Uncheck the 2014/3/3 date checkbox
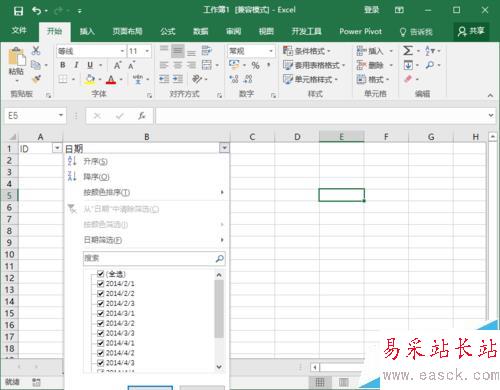The image size is (500, 390). [100, 333]
